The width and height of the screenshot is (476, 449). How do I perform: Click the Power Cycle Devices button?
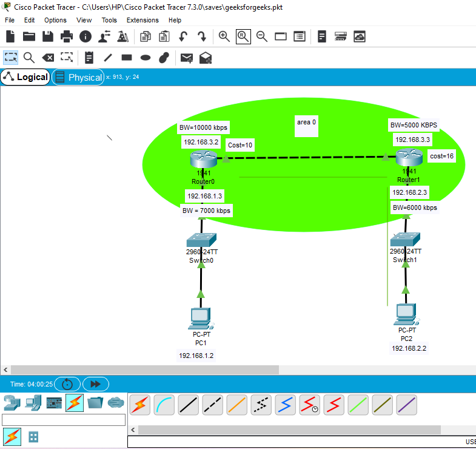[67, 384]
